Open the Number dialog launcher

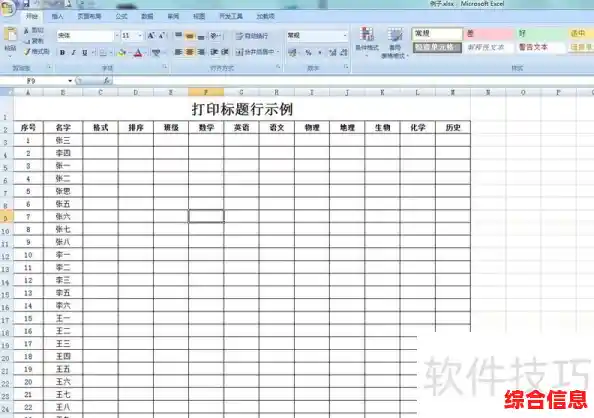tap(346, 67)
